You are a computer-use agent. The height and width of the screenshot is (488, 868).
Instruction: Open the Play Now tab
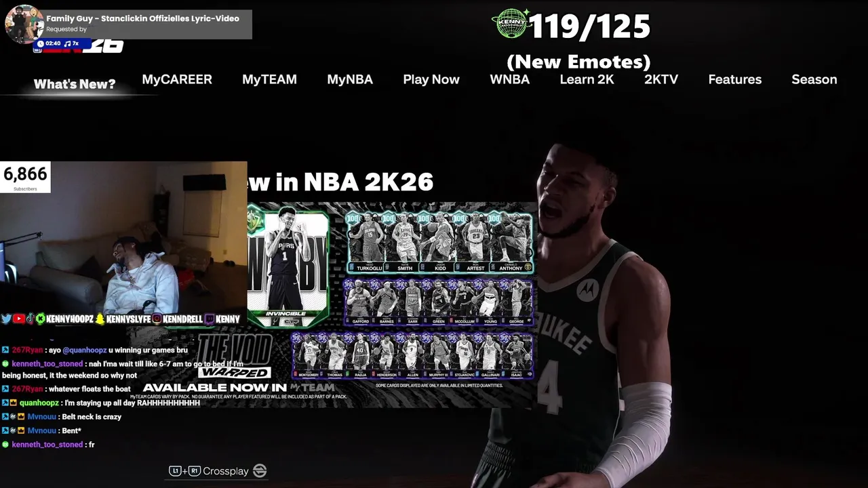coord(431,79)
